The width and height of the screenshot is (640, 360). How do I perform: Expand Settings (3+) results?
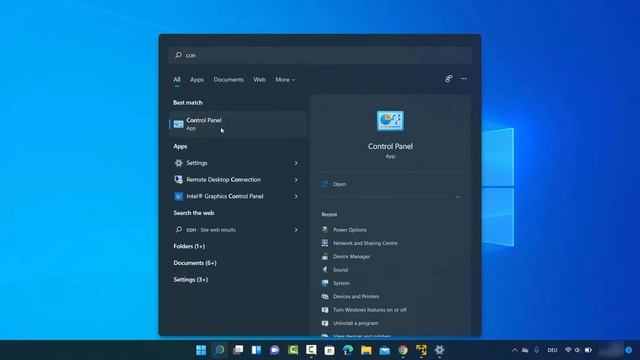(x=191, y=280)
